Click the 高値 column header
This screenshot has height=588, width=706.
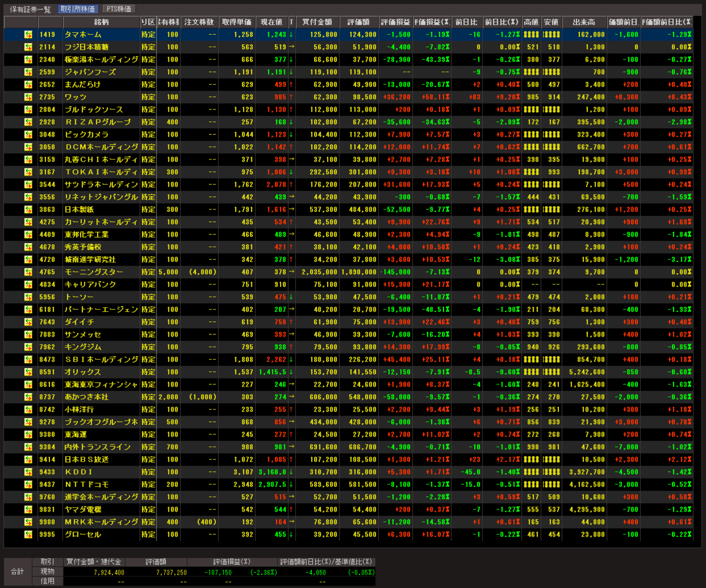point(531,22)
